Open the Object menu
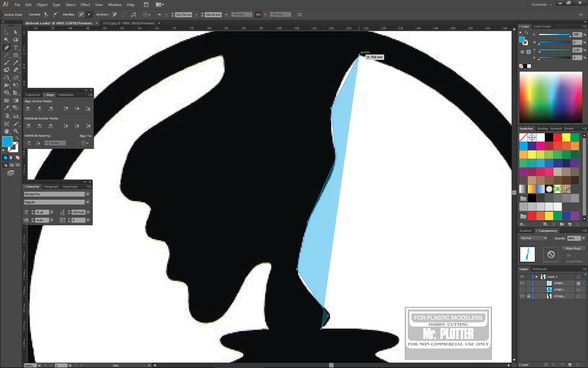 [42, 5]
